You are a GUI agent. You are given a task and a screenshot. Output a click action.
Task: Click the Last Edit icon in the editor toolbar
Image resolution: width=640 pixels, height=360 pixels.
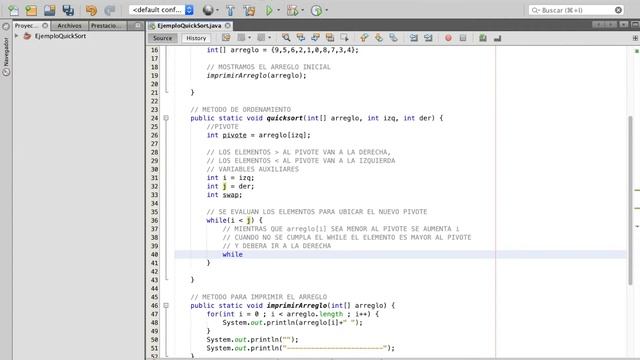click(226, 38)
